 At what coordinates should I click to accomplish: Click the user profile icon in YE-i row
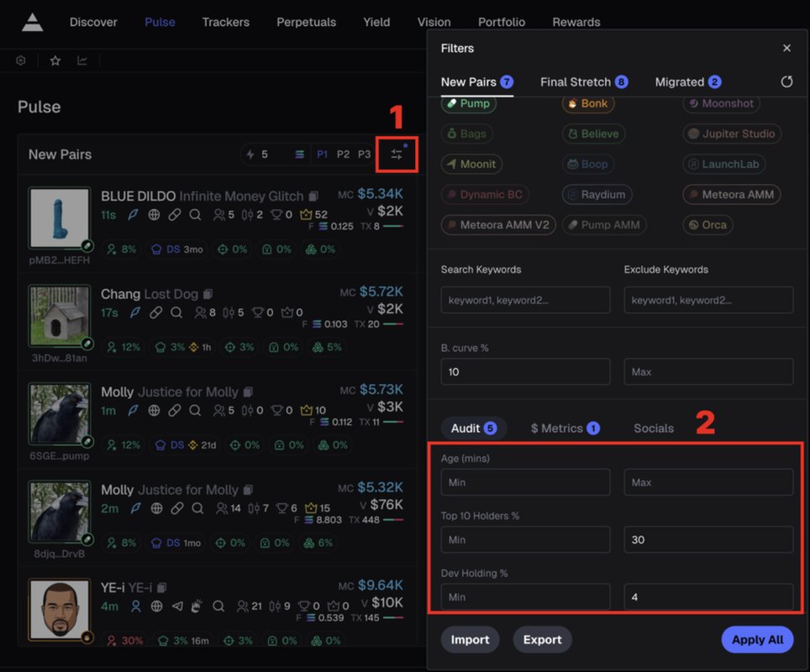click(x=136, y=606)
